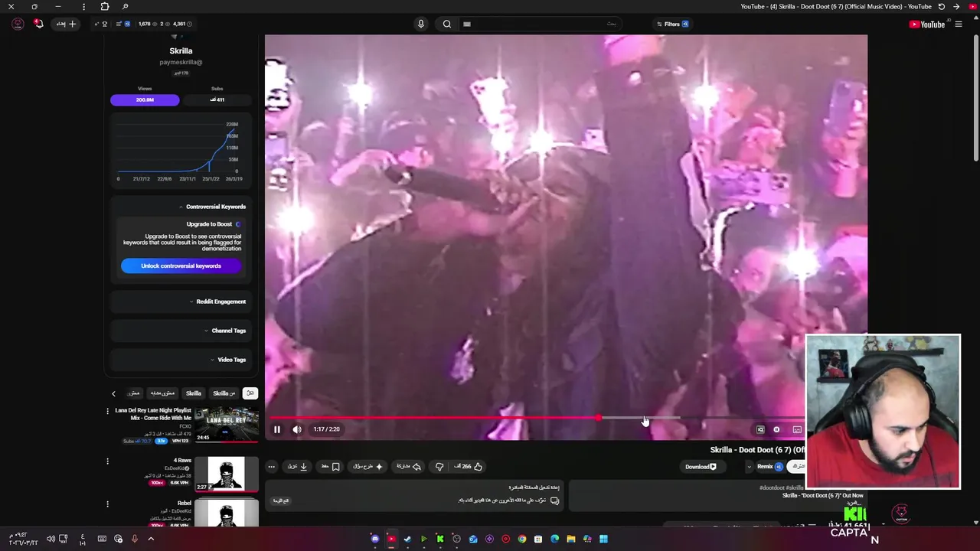Open Google Chrome in the taskbar
The height and width of the screenshot is (551, 980).
(522, 539)
